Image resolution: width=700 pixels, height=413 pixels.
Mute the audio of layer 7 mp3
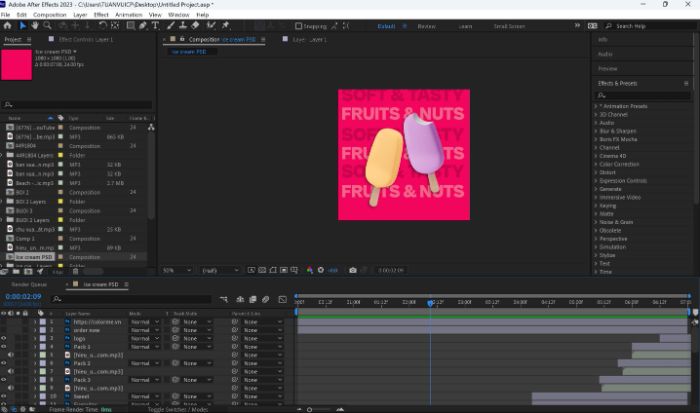[11, 371]
